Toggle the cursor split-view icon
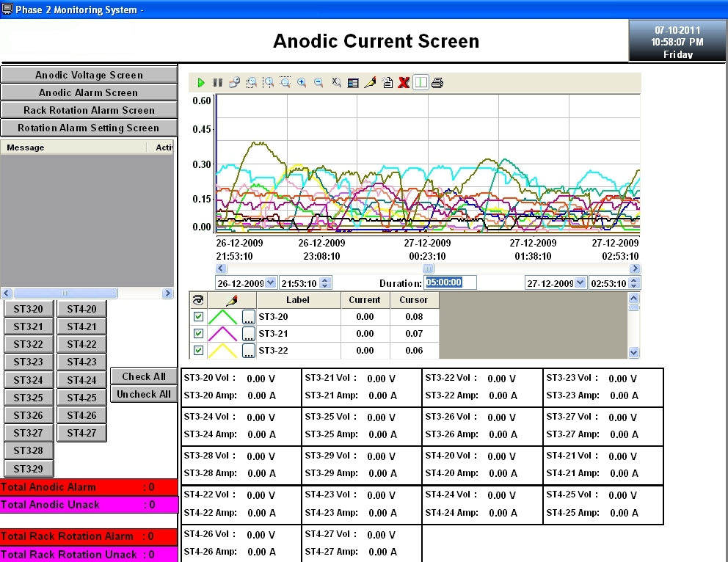728x562 pixels. click(x=421, y=83)
